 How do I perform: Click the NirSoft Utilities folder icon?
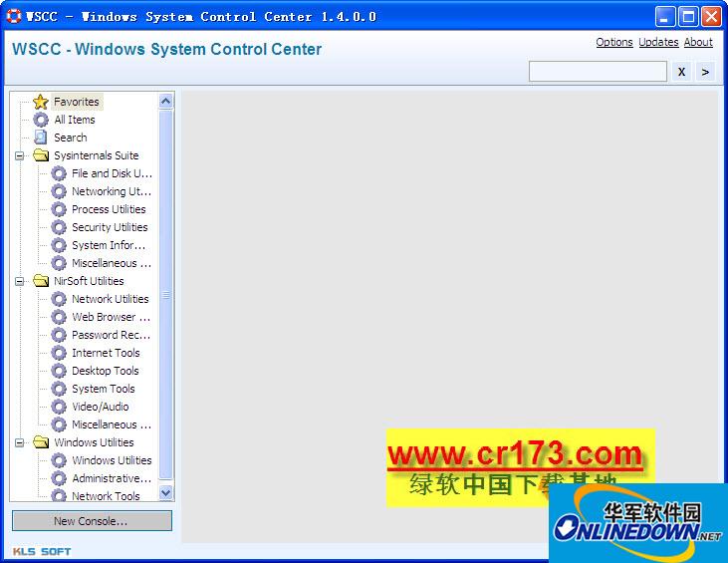[41, 281]
